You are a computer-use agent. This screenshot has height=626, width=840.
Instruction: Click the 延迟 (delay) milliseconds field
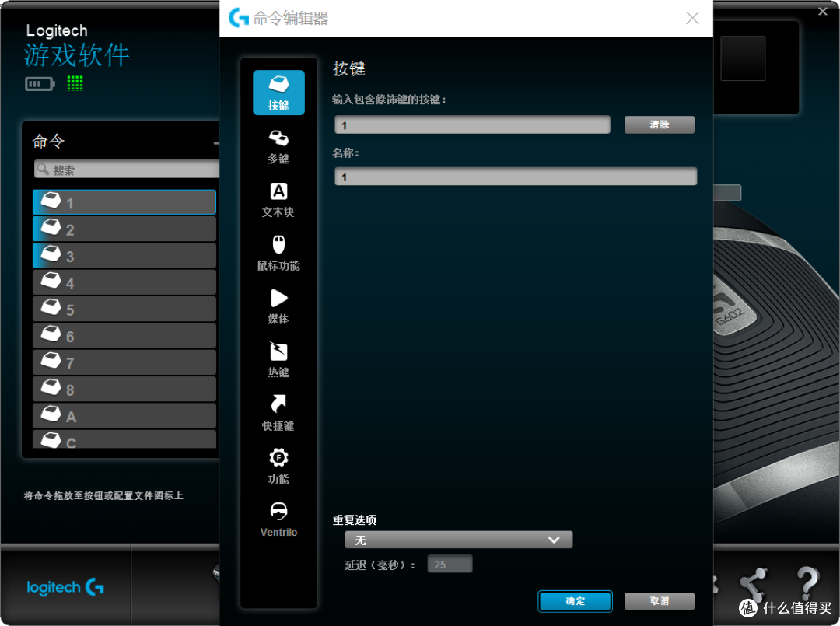(x=450, y=564)
